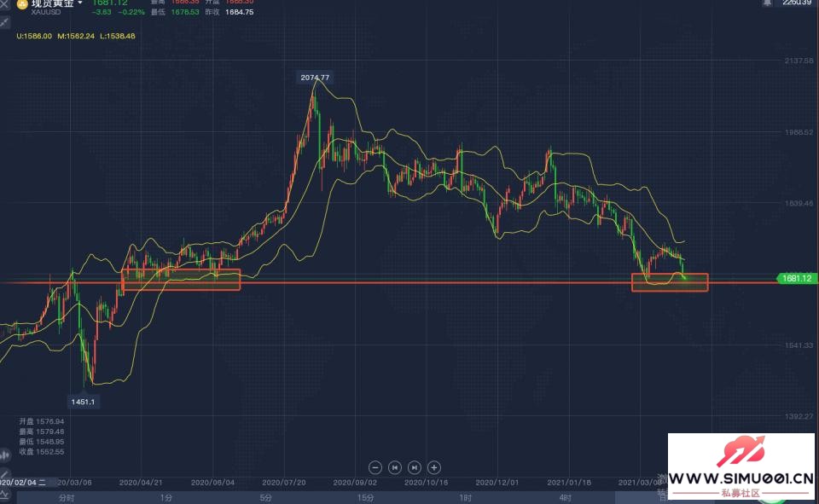Click the gold coin symbol icon
Viewport: 819px width, 504px height.
(21, 3)
